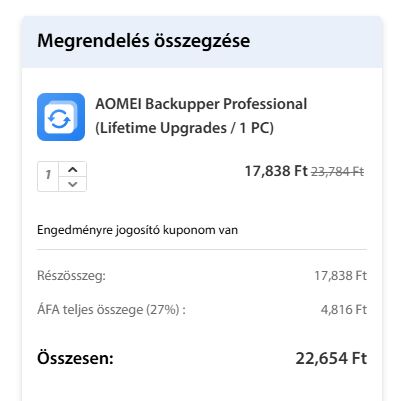
Task: Click the blue sync arrows in product logo
Action: [x=59, y=119]
